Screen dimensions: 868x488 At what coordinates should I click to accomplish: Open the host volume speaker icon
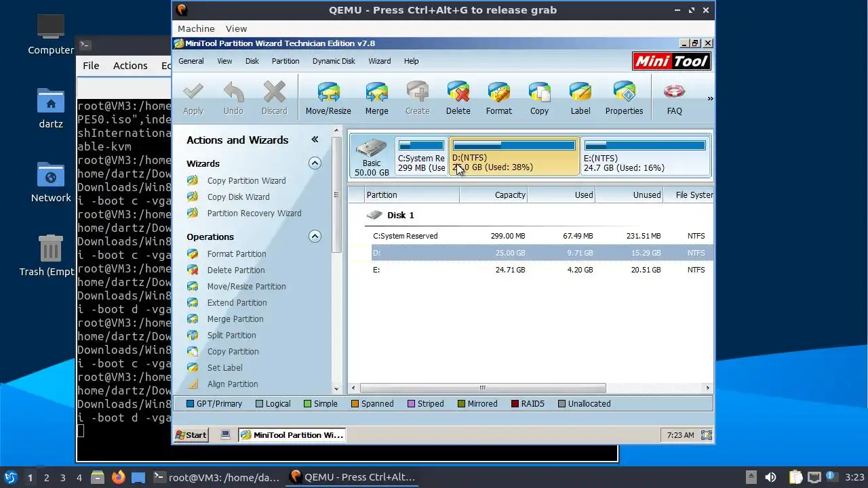click(770, 477)
